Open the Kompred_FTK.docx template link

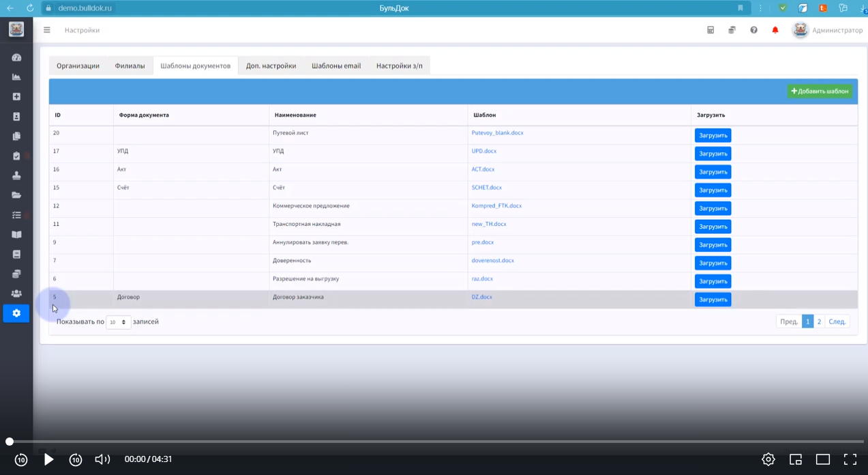[x=496, y=206]
